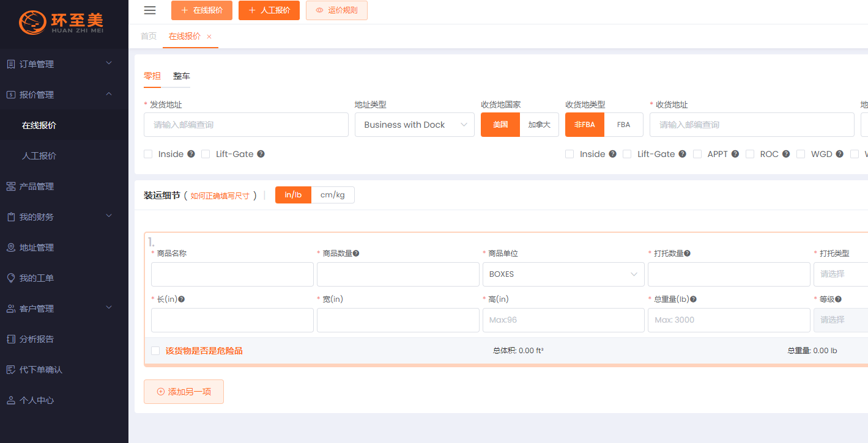This screenshot has height=443, width=868.
Task: Click the 添加另一项 button
Action: point(184,392)
